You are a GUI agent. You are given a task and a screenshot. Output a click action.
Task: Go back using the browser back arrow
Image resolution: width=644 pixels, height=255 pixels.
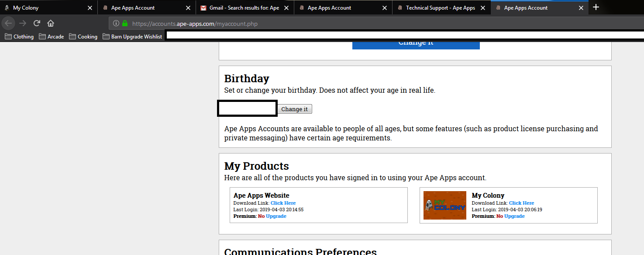click(x=8, y=23)
